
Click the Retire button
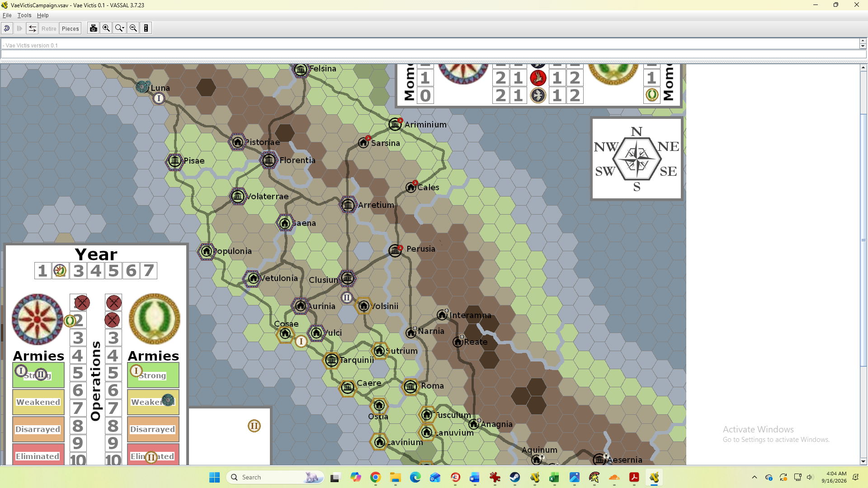coord(49,28)
